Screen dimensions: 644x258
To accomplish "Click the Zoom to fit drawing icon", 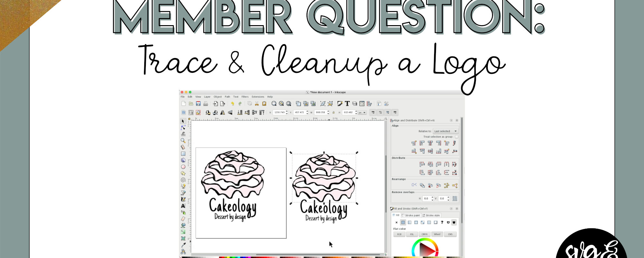I will (281, 104).
